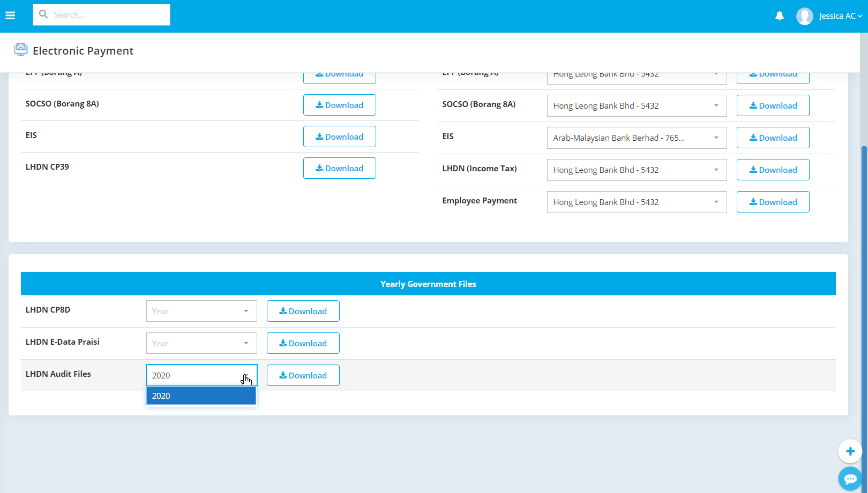This screenshot has height=493, width=868.
Task: Click the Search input field
Action: 101,14
